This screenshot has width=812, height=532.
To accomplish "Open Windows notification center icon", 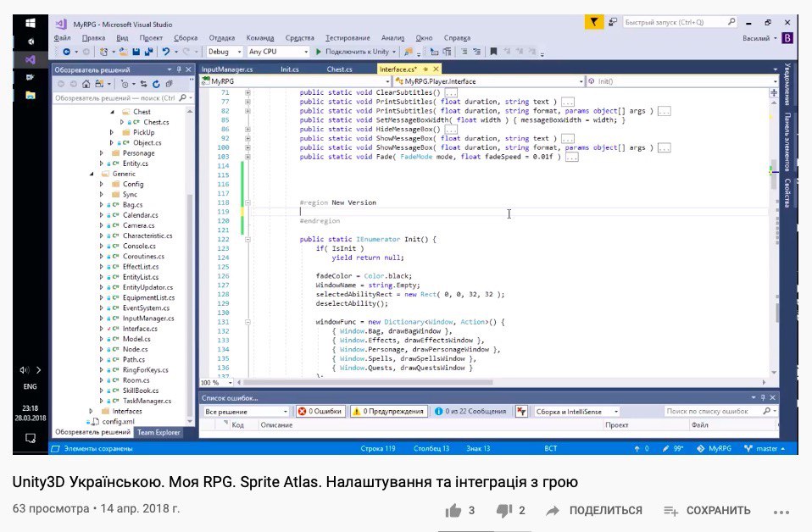I will (30, 438).
